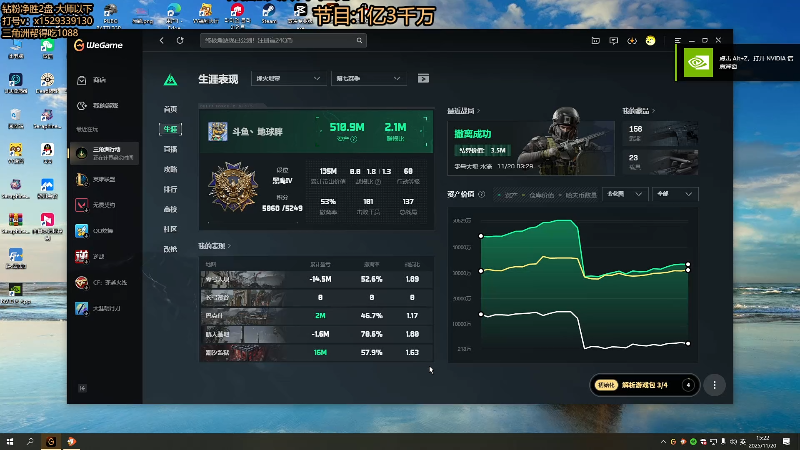
Task: Select 逆战 red icon in game list
Action: tap(82, 256)
